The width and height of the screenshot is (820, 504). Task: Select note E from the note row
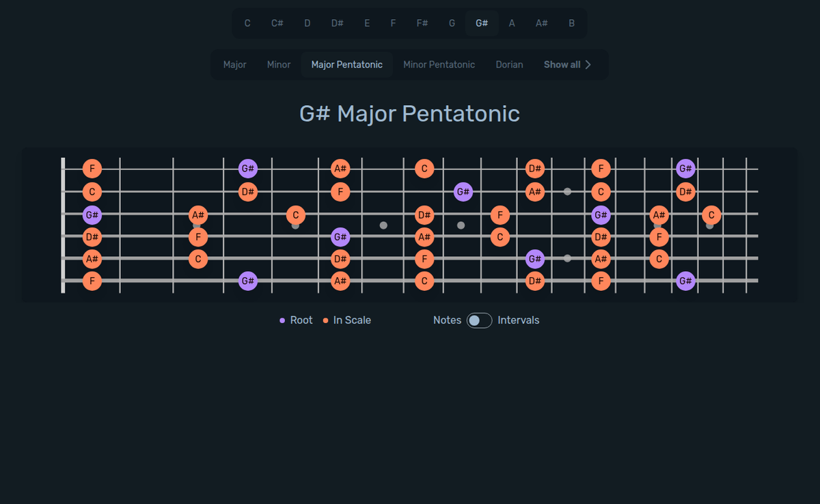coord(367,23)
